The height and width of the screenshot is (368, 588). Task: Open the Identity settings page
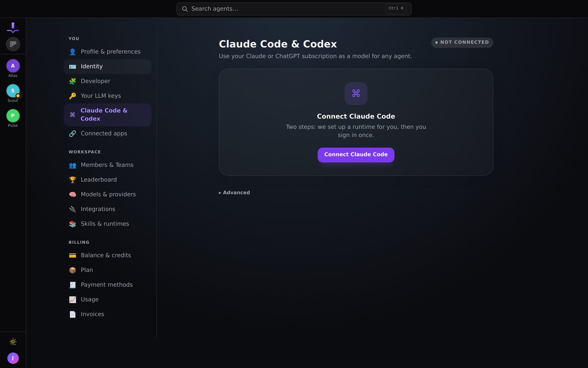107,67
